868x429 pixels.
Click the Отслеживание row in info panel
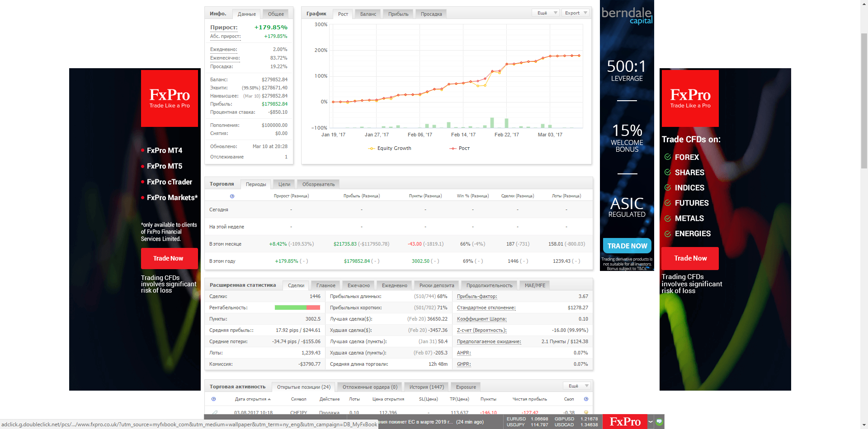pyautogui.click(x=249, y=157)
